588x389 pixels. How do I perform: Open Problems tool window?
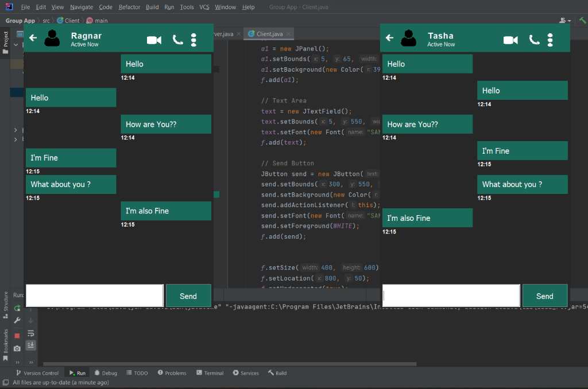(x=172, y=373)
